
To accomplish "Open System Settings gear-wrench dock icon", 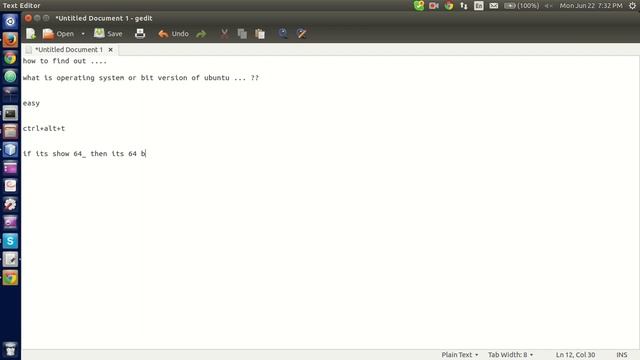I will (x=10, y=204).
